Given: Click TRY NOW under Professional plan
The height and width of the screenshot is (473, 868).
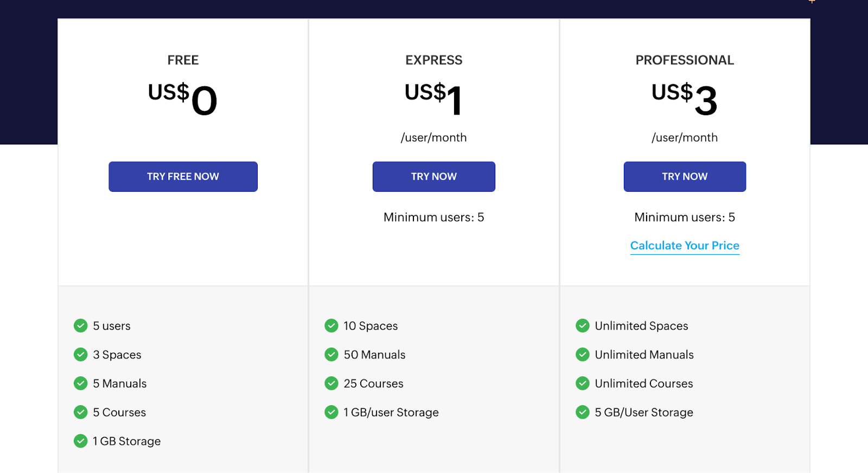Looking at the screenshot, I should click(x=685, y=176).
